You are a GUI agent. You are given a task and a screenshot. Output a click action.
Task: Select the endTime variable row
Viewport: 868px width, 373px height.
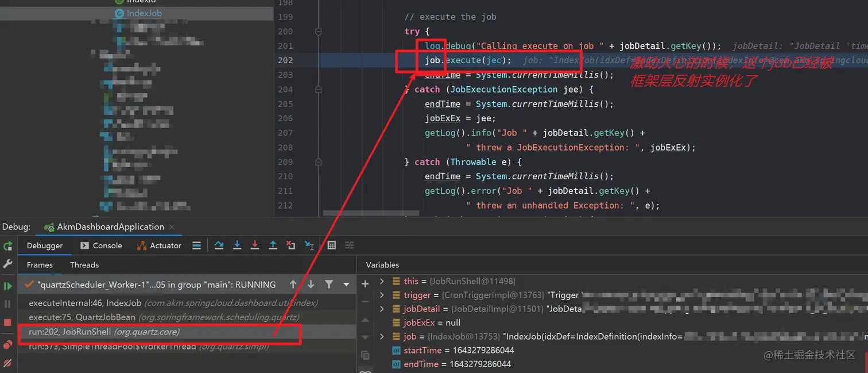(451, 364)
